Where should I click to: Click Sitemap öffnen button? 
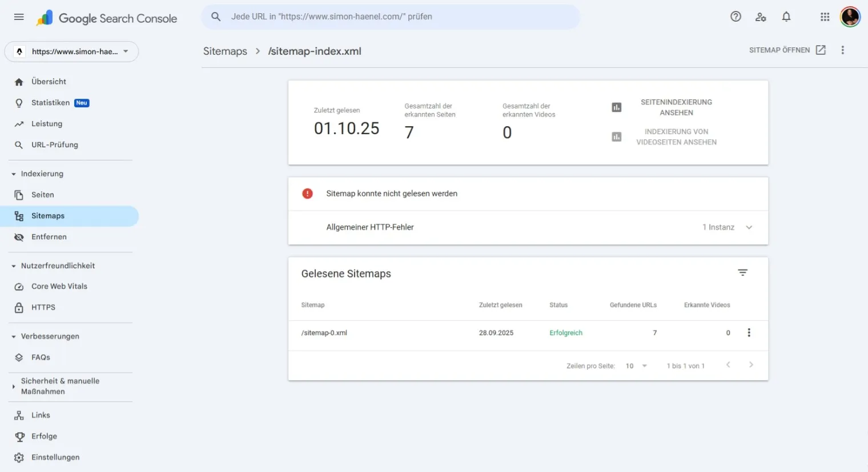(787, 50)
